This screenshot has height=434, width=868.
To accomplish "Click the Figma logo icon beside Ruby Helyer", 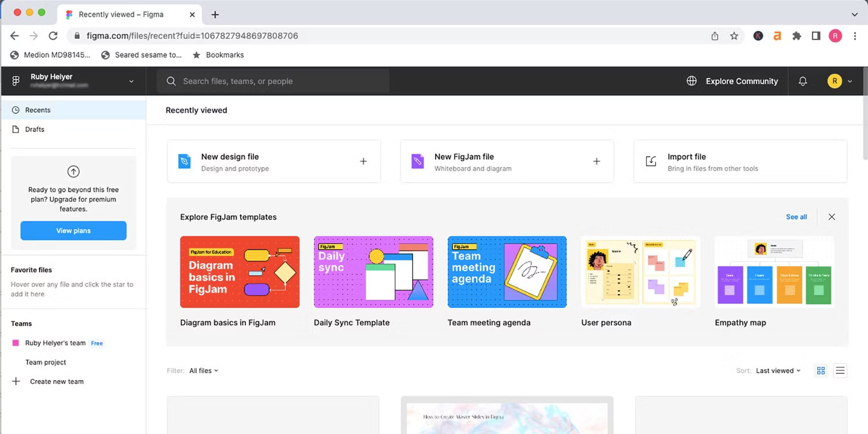I will point(16,82).
